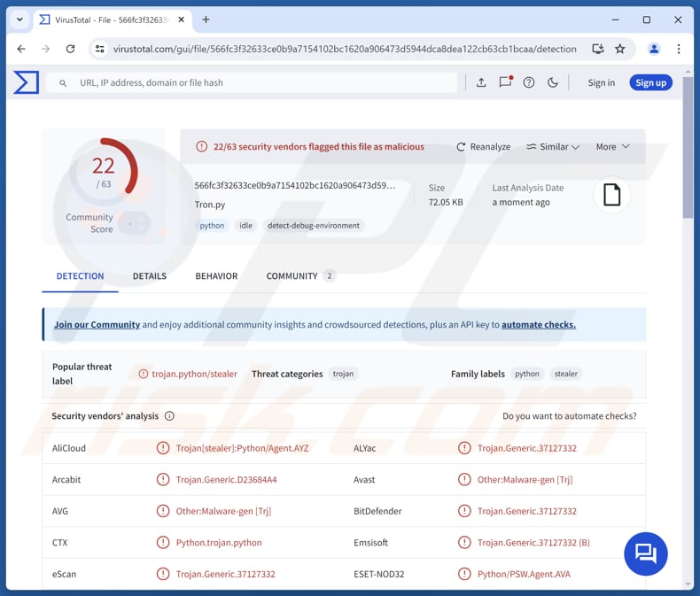Viewport: 700px width, 596px height.
Task: Focus the URL, IP, domain search field
Action: point(257,82)
